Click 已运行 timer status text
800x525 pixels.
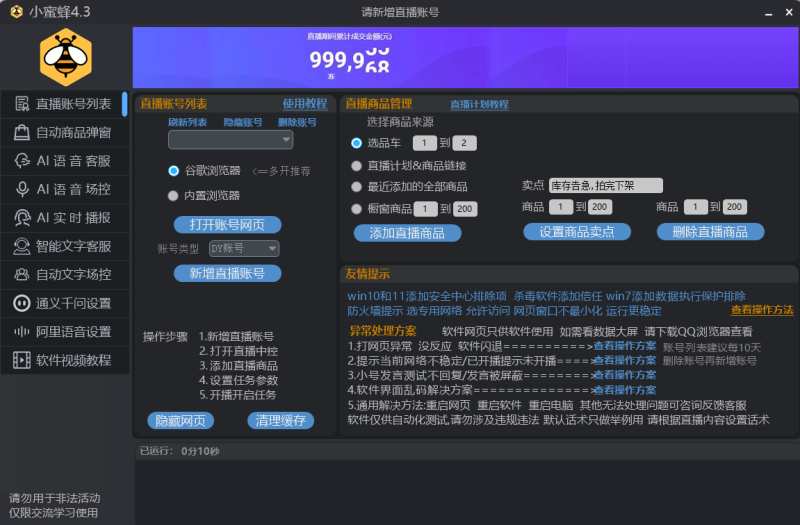[x=180, y=451]
